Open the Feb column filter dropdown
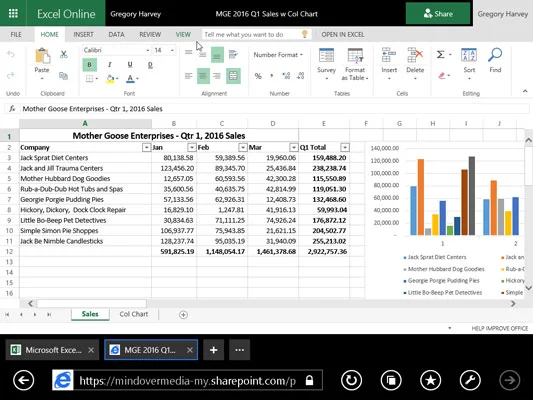 tap(243, 147)
